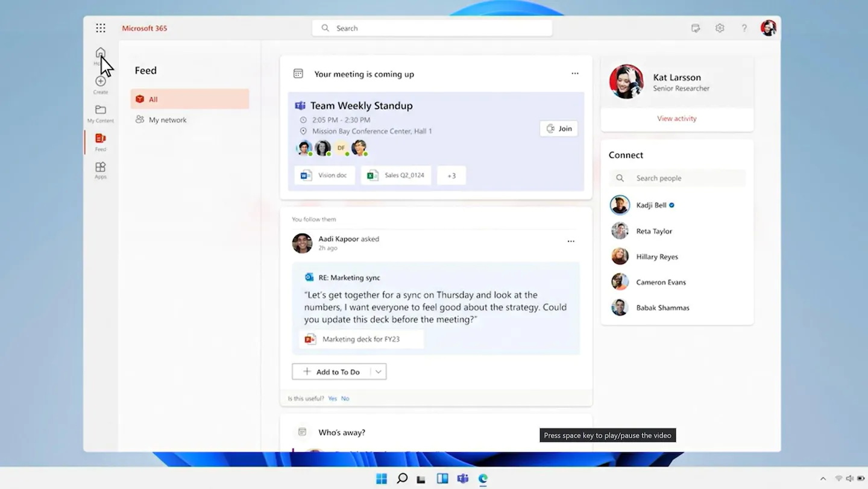Viewport: 868px width, 489px height.
Task: Mark the post as useful with Yes
Action: point(332,398)
